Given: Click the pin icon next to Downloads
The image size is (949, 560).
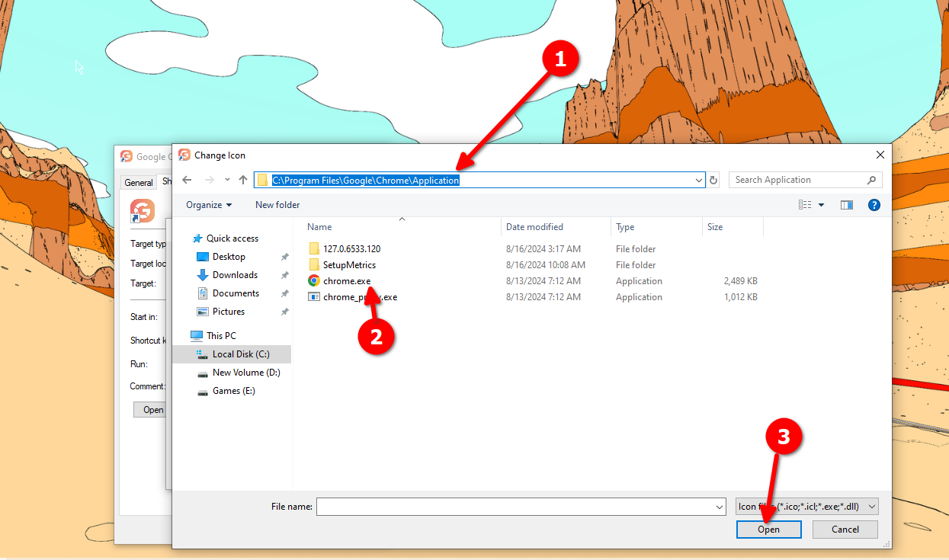Looking at the screenshot, I should [x=285, y=275].
